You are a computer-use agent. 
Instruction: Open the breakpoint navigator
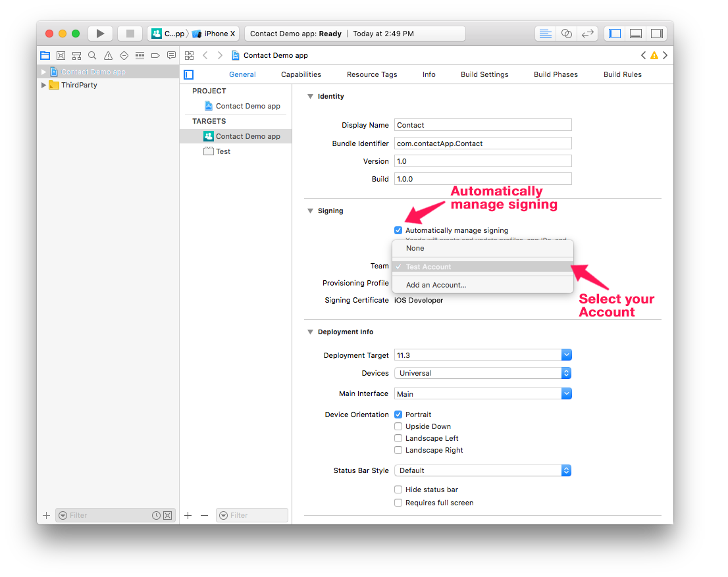click(x=155, y=56)
